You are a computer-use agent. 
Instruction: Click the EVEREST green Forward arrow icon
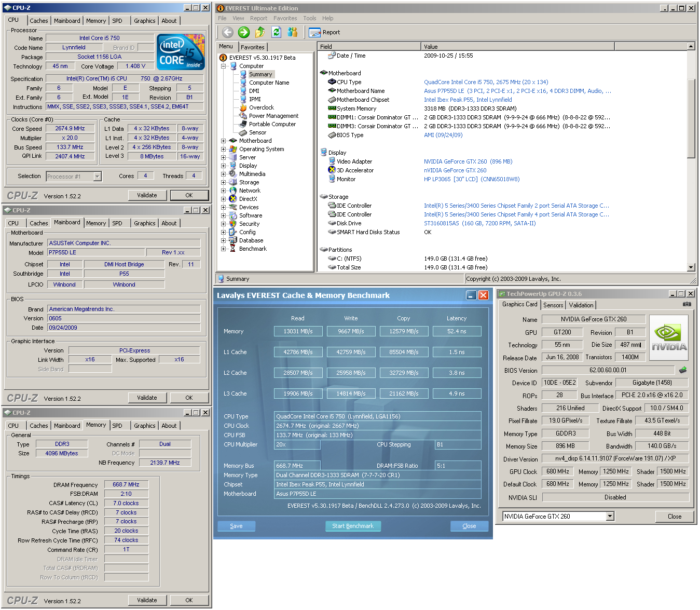point(244,32)
